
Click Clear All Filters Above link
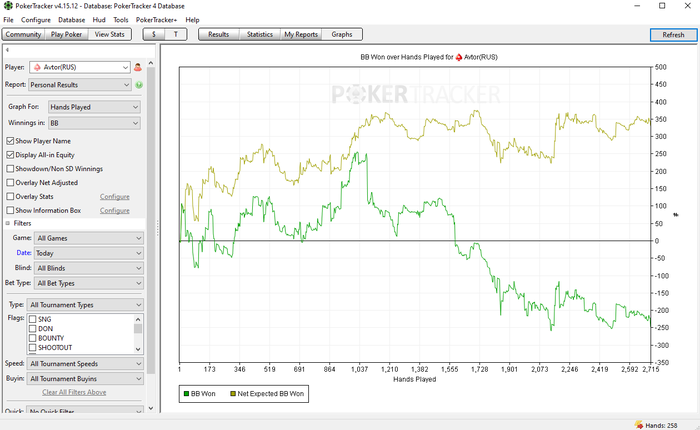[74, 392]
